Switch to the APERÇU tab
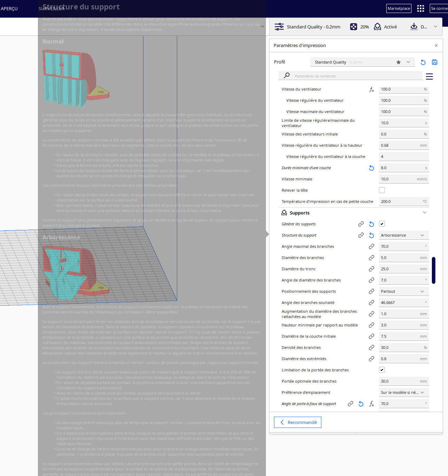This screenshot has height=476, width=448. tap(9, 9)
